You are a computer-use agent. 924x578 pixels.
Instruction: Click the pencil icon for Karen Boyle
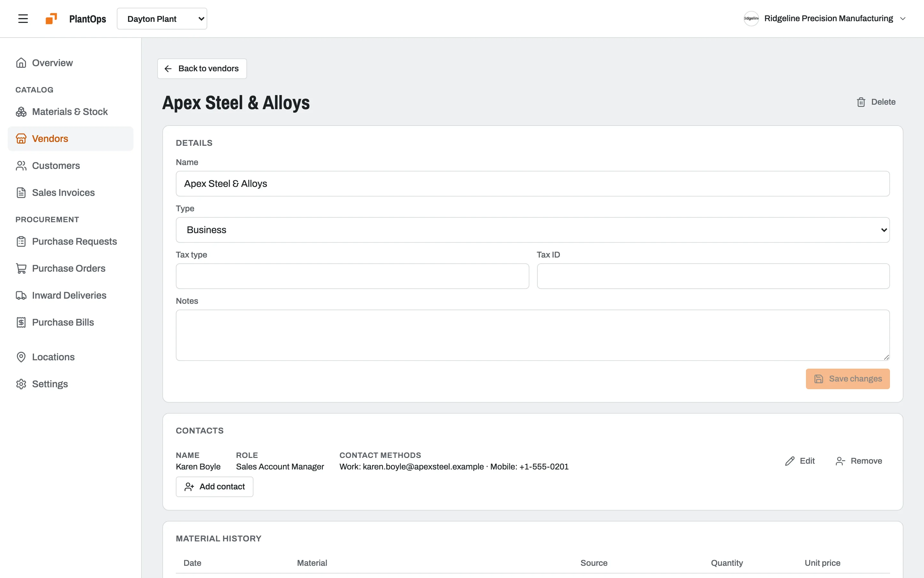tap(790, 461)
